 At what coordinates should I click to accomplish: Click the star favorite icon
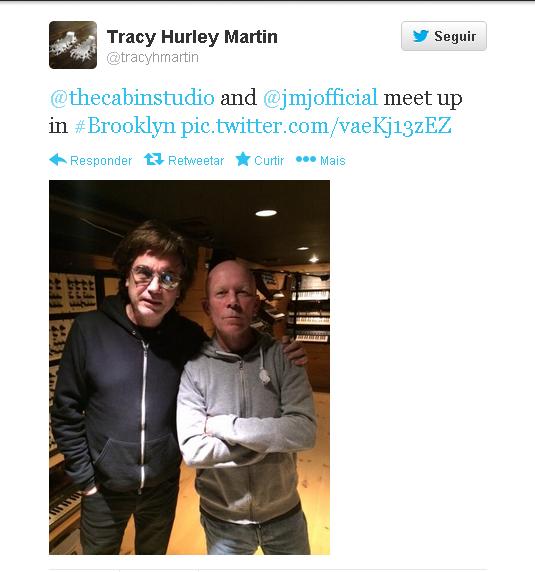click(243, 159)
